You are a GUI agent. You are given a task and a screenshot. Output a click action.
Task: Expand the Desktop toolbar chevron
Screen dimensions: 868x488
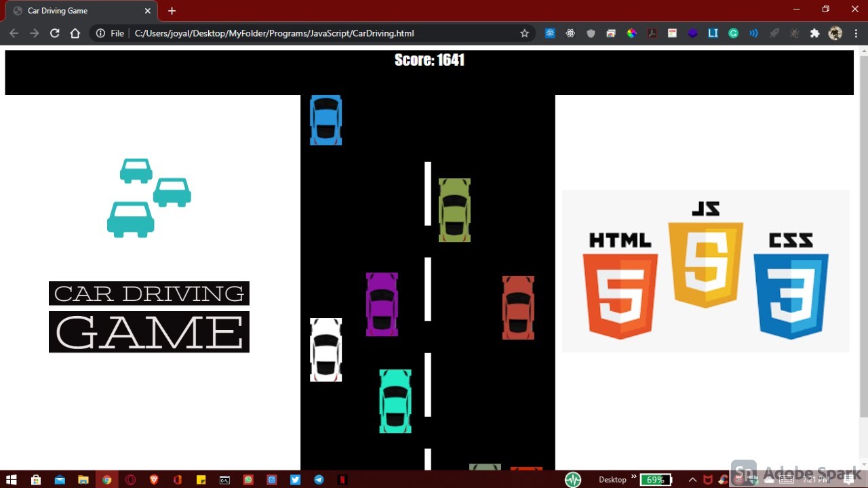pos(634,476)
